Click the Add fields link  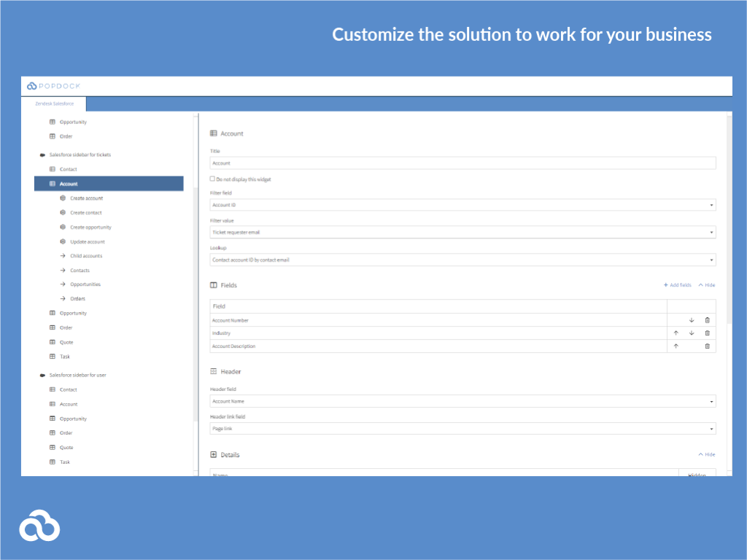click(679, 285)
